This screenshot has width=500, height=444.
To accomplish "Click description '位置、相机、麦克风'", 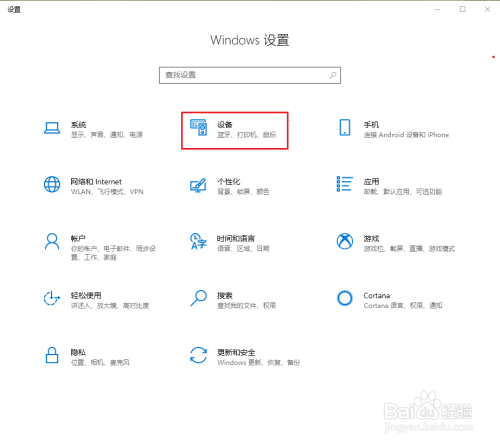I will point(100,362).
